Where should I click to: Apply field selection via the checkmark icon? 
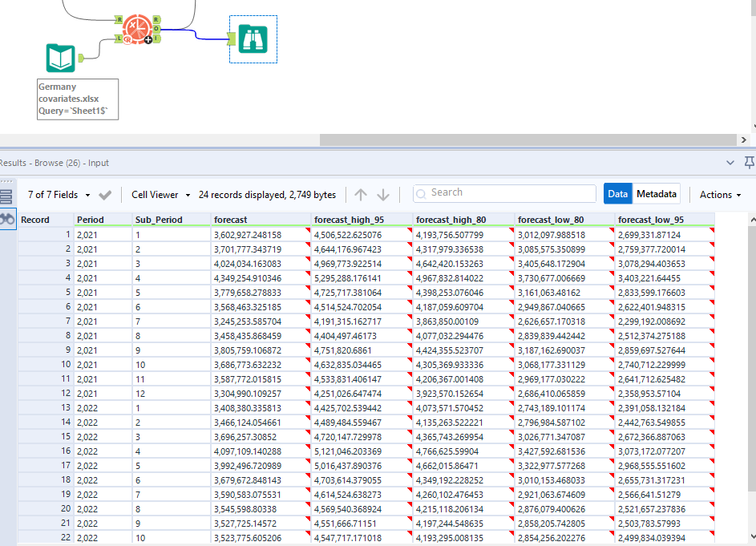point(103,193)
